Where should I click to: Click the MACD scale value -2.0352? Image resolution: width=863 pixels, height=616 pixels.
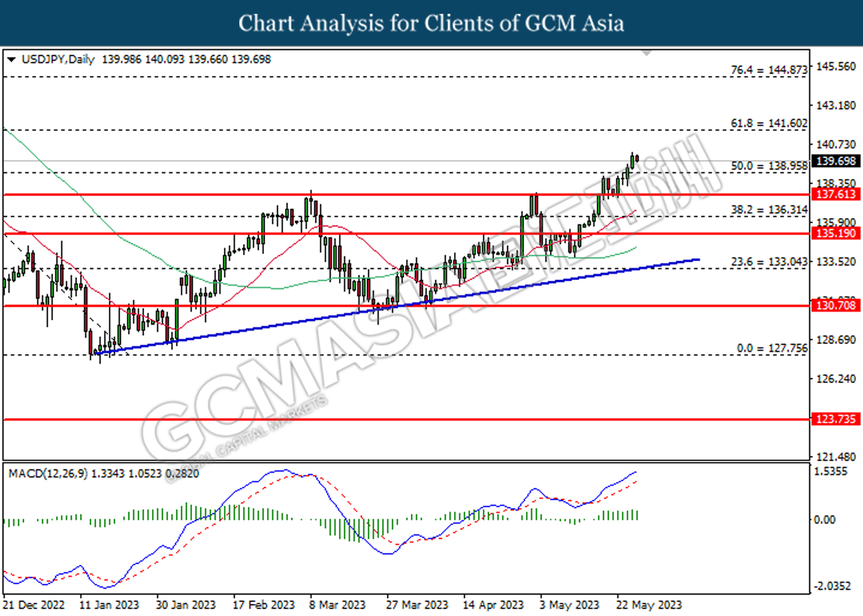pos(832,586)
